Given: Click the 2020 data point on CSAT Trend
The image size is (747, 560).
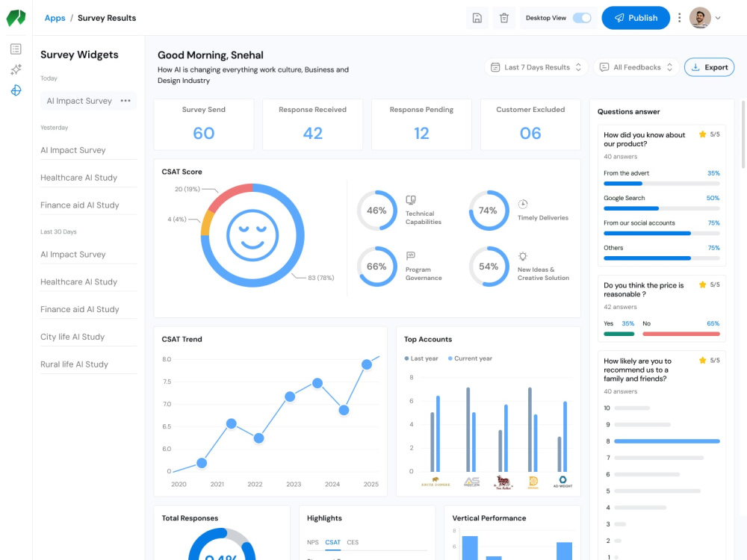Looking at the screenshot, I should tap(202, 463).
